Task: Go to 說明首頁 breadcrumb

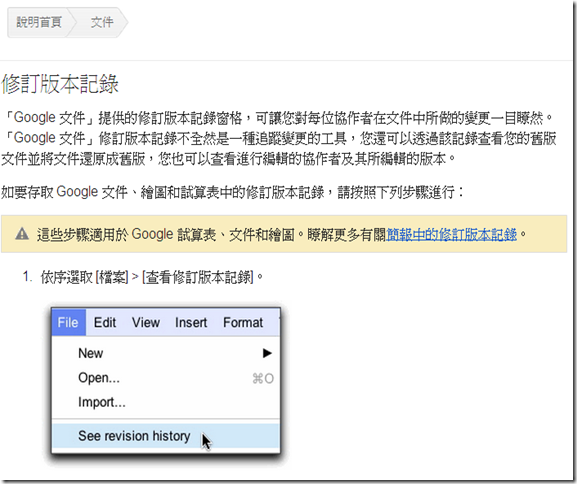Action: click(x=39, y=22)
